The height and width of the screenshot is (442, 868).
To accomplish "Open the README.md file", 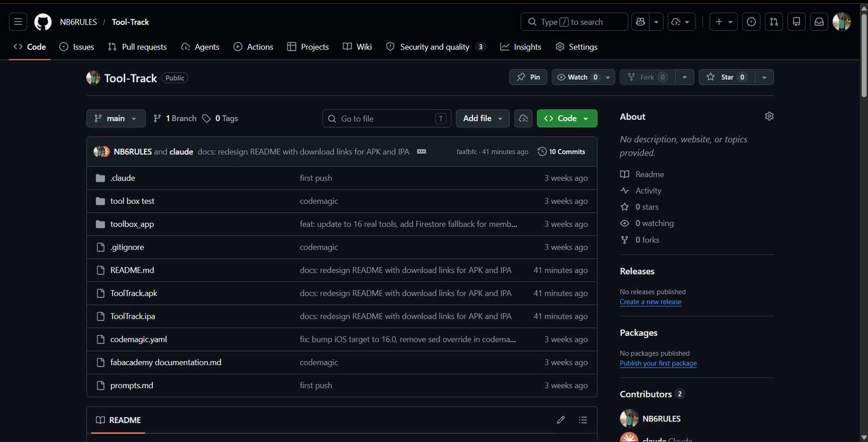I will click(132, 270).
